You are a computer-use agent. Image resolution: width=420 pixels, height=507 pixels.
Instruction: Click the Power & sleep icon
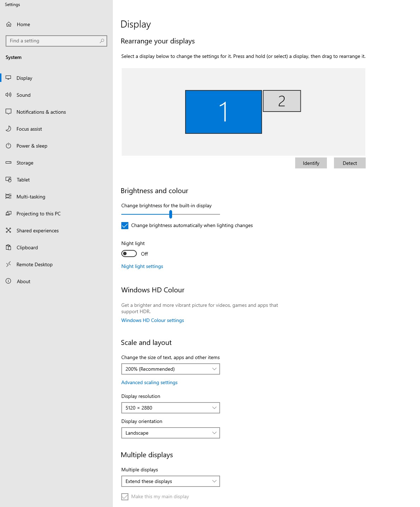tap(8, 146)
